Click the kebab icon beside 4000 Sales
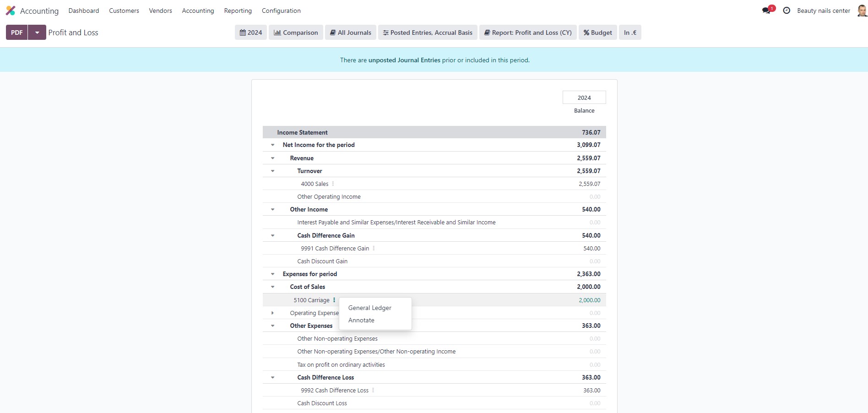 [x=333, y=184]
